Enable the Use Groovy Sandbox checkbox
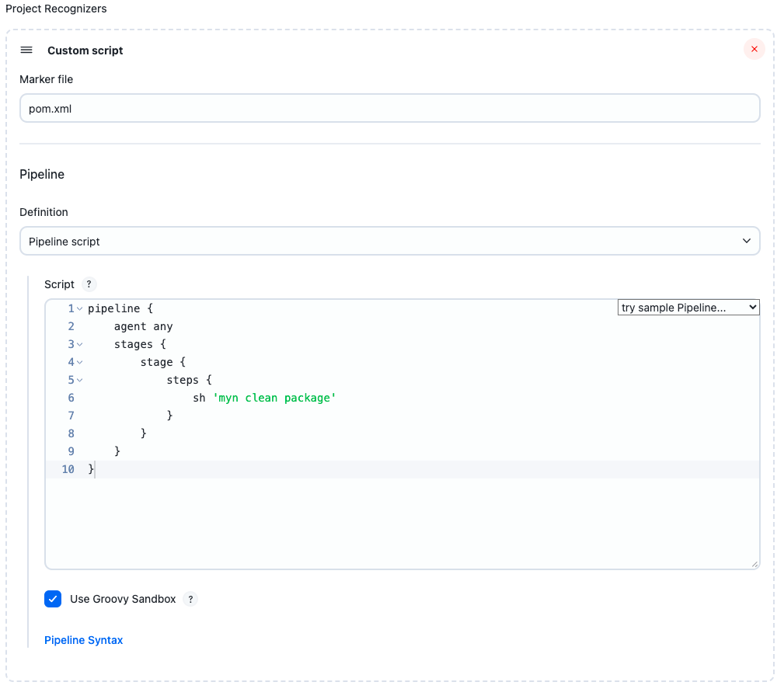This screenshot has height=689, width=784. (x=53, y=599)
